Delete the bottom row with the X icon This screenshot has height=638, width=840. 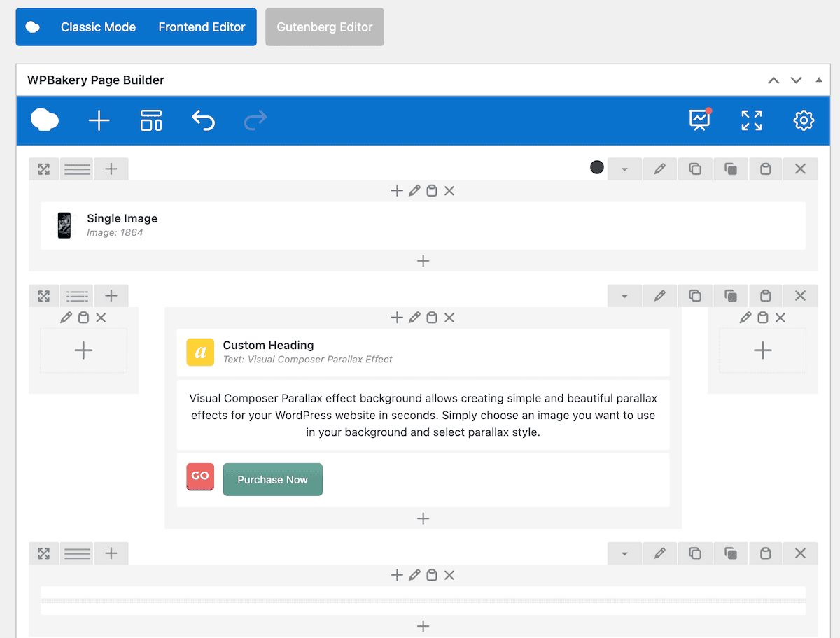(800, 553)
